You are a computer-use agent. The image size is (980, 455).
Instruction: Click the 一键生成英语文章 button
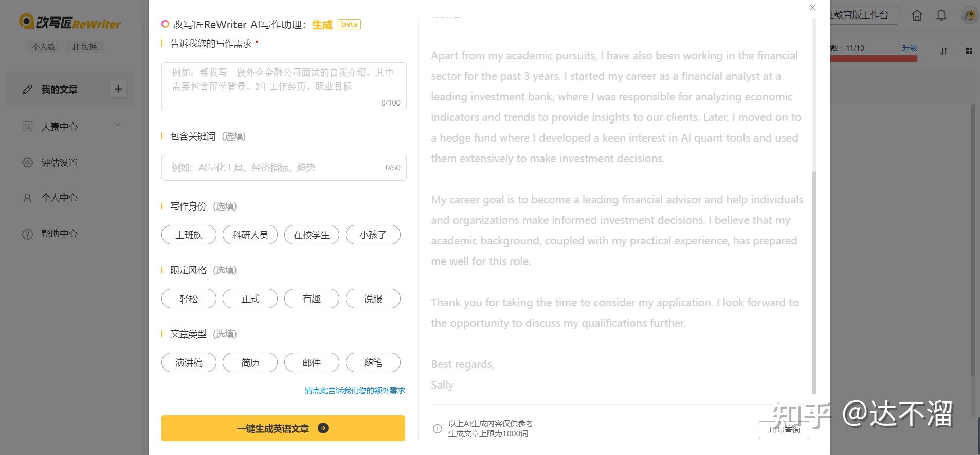point(283,428)
